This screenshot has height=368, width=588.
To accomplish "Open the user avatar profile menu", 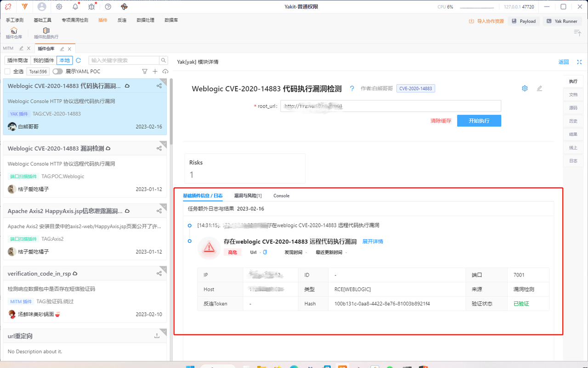I will [x=42, y=7].
